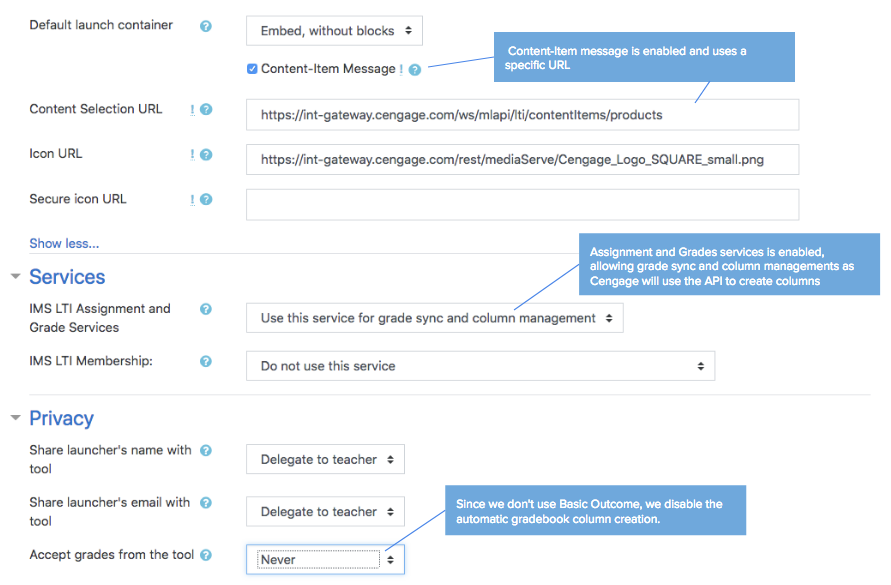Click the Show less link
The height and width of the screenshot is (585, 891).
tap(64, 243)
